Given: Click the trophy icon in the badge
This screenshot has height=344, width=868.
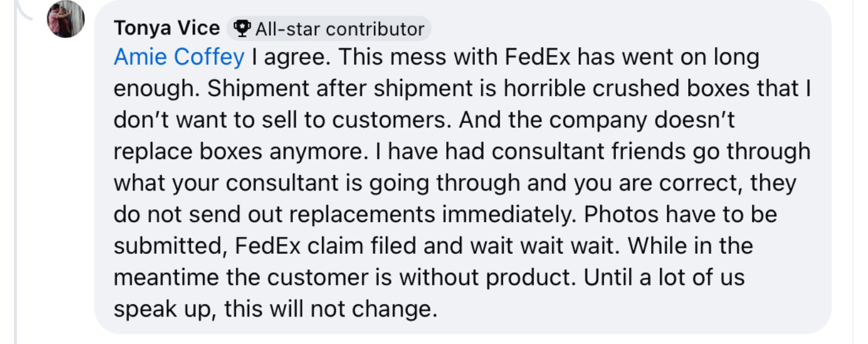Looking at the screenshot, I should (242, 28).
